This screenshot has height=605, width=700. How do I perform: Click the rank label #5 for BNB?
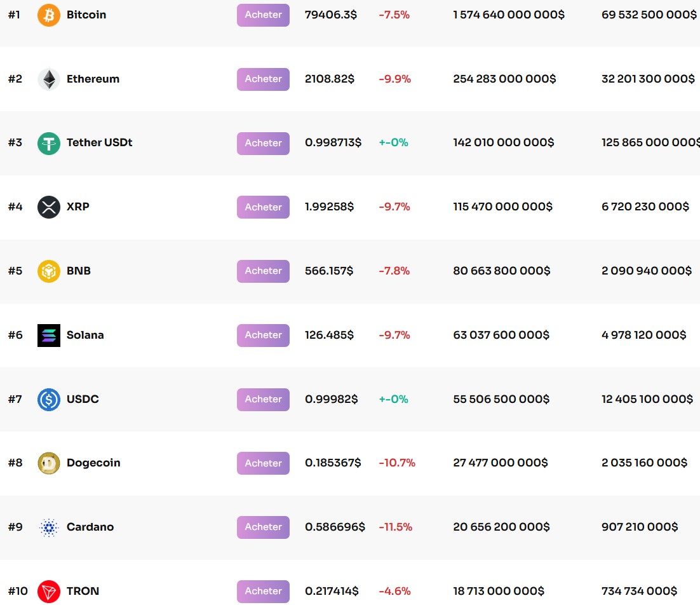14,271
